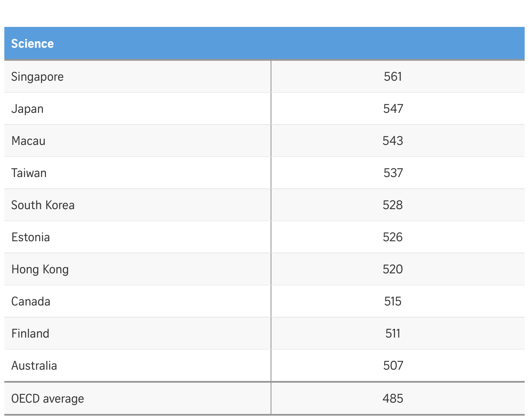
Task: Click Australia's score of 507
Action: point(393,365)
